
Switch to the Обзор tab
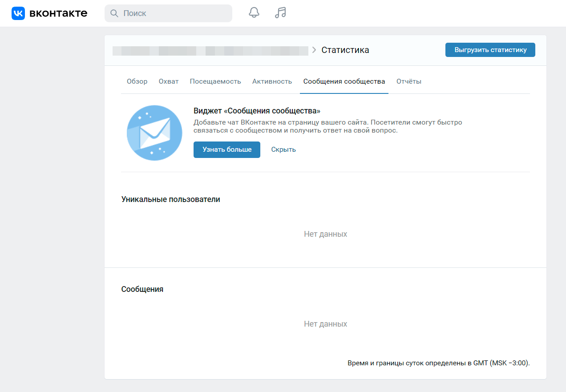[137, 81]
